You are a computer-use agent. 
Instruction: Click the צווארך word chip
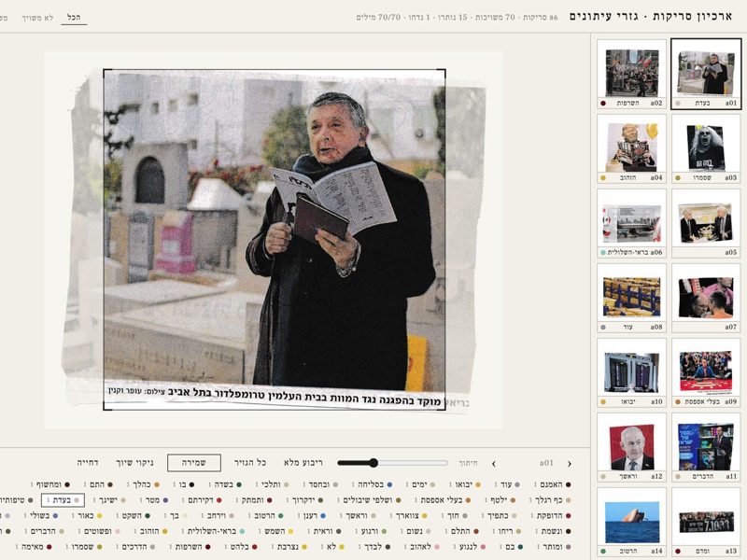(x=409, y=516)
